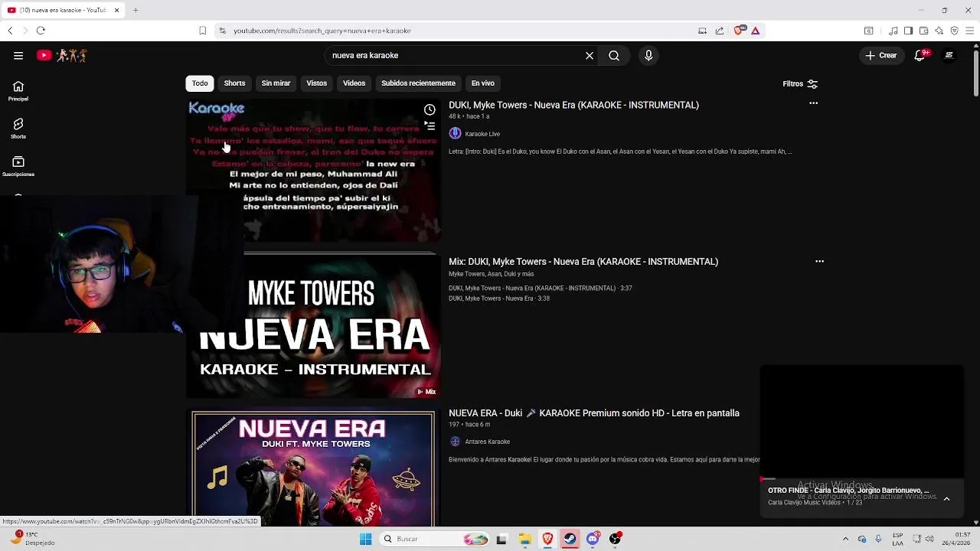Open the MYKE TOWERS NUEVA ERA Mix thumbnail
This screenshot has width=980, height=551.
tap(313, 327)
